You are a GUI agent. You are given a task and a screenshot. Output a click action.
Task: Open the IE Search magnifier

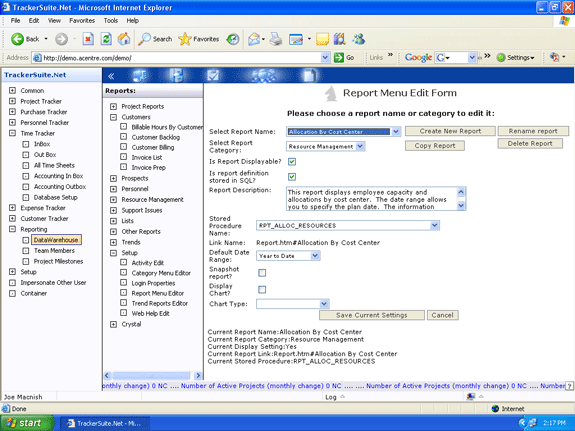coord(155,39)
